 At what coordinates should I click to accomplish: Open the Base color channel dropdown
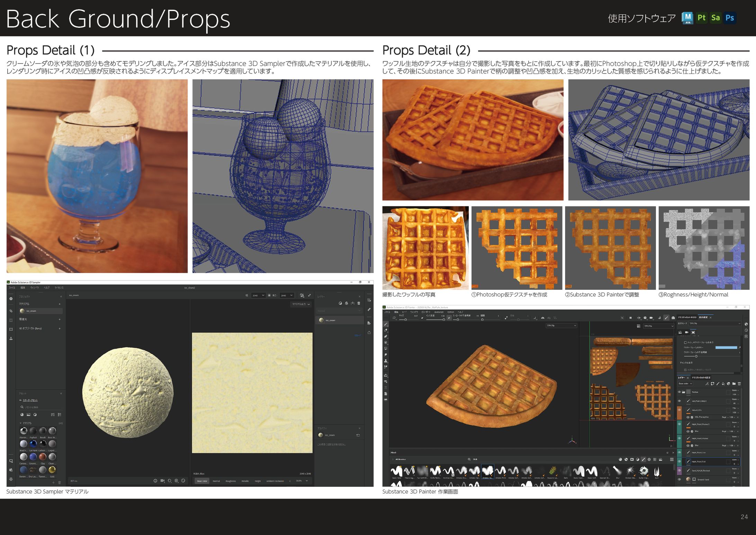coord(685,384)
